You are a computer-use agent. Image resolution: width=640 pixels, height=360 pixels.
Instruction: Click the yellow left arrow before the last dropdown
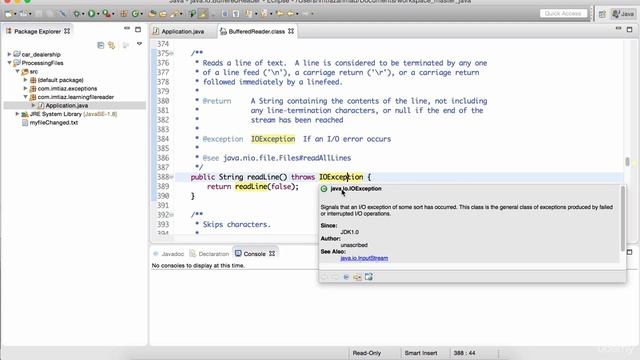click(291, 14)
